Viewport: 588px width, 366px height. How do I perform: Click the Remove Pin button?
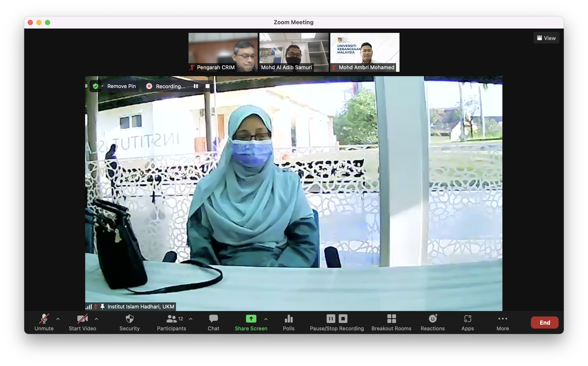121,86
